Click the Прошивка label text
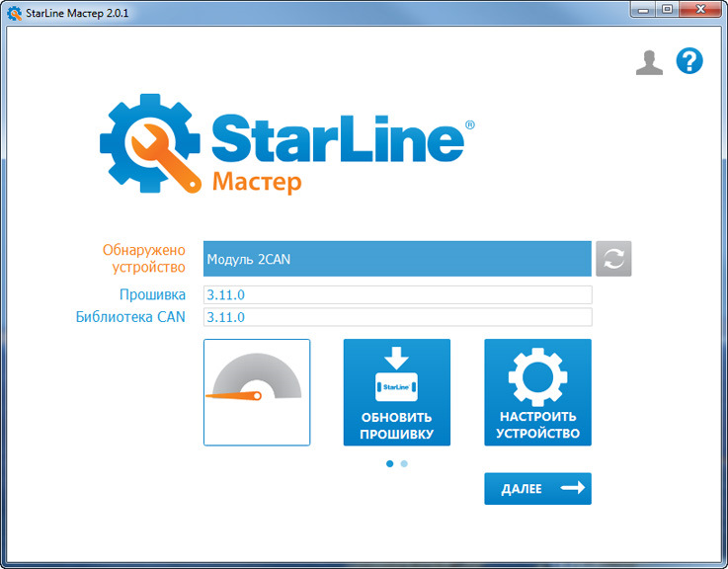 [152, 294]
